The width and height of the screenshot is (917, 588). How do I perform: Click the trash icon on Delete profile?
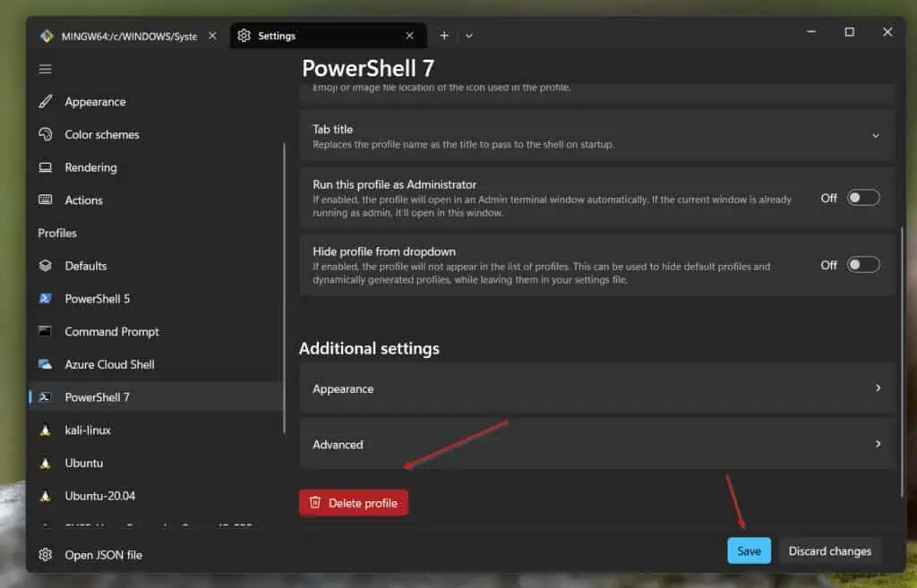pos(315,502)
